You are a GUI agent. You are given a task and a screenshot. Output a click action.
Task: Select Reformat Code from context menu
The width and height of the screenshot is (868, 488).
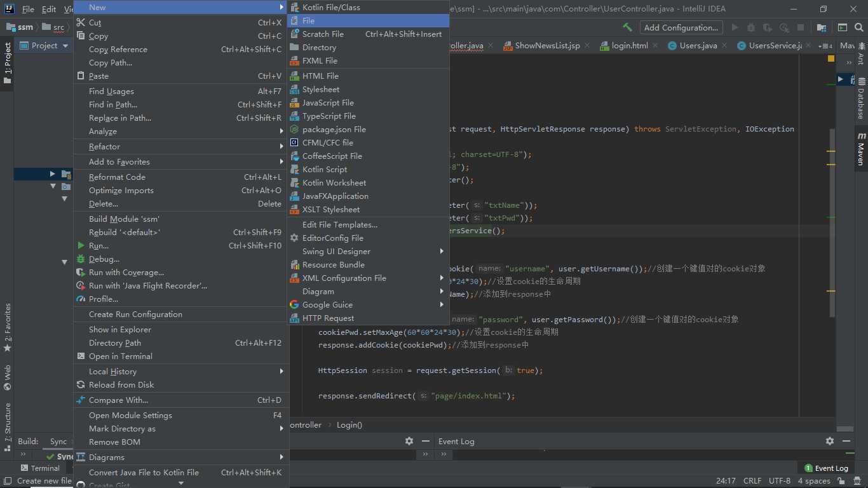(181, 177)
